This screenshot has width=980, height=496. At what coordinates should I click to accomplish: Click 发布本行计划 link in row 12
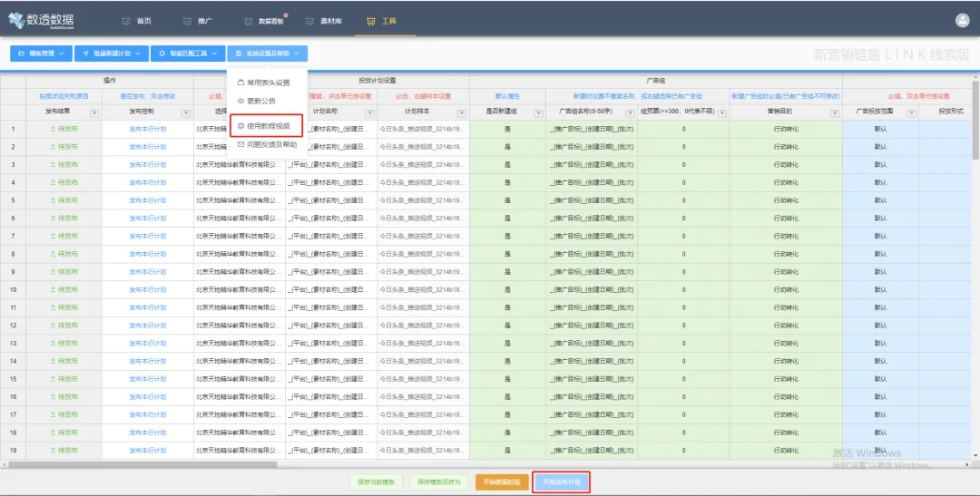148,326
